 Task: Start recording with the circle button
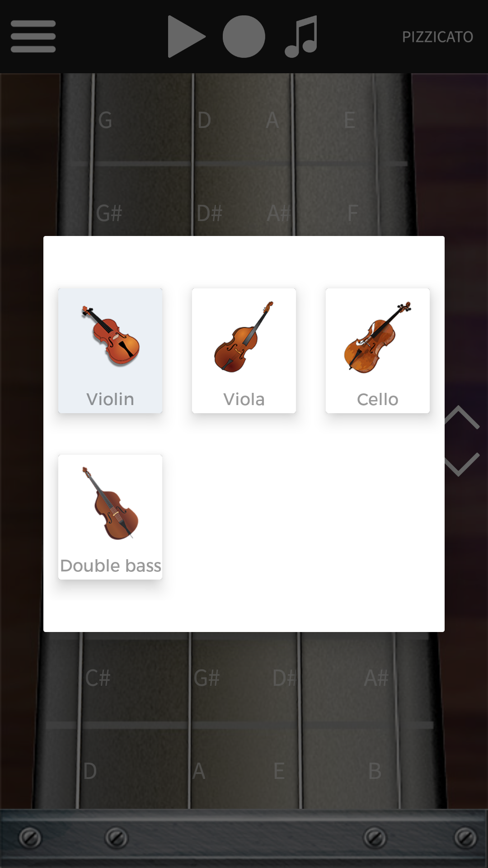pos(244,36)
